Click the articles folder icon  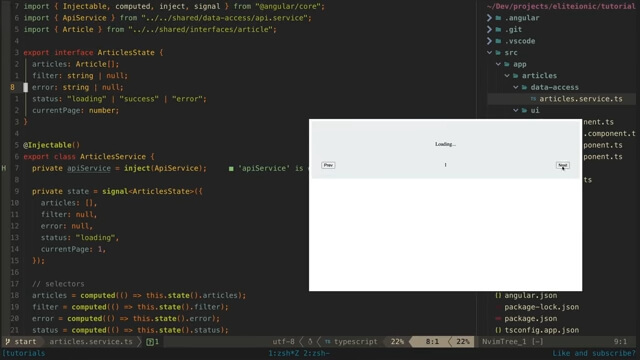click(x=516, y=76)
